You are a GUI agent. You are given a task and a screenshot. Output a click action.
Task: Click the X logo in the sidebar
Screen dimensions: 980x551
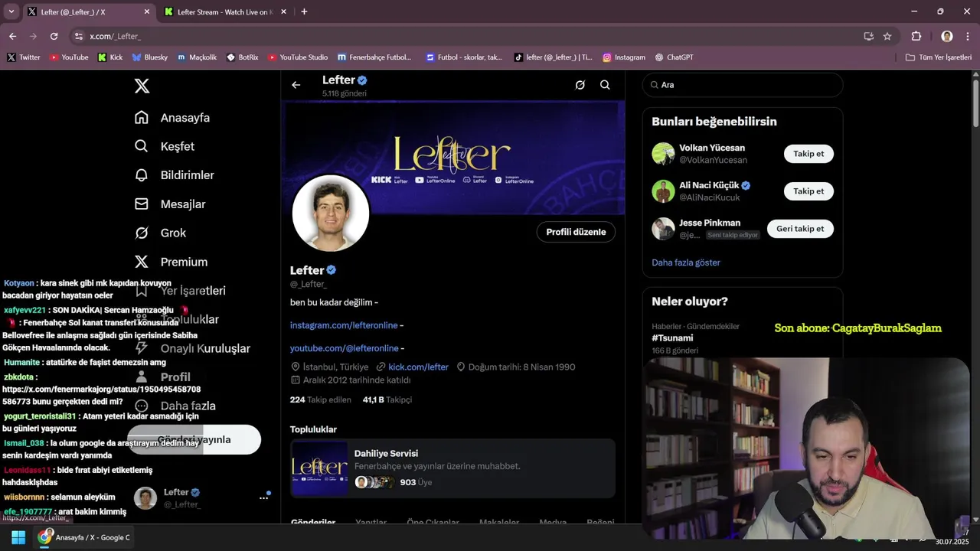[142, 86]
